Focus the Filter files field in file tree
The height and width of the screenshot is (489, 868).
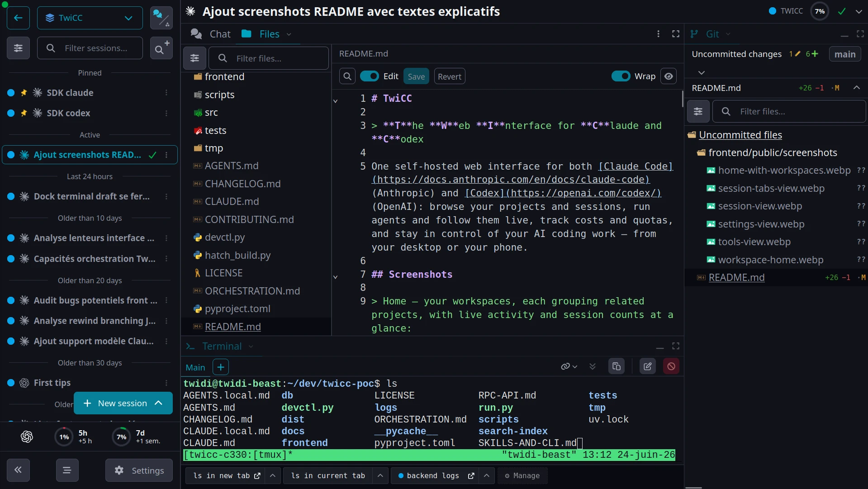pos(269,58)
